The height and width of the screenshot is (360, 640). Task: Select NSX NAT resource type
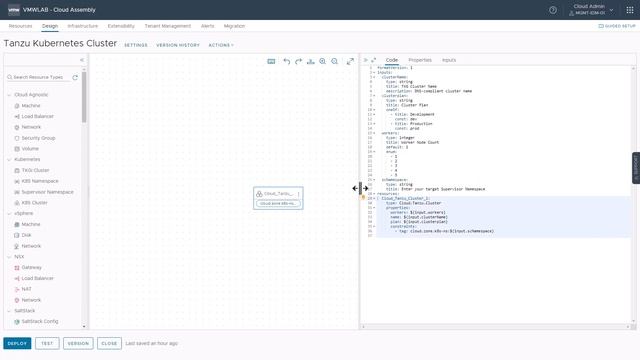tap(23, 289)
